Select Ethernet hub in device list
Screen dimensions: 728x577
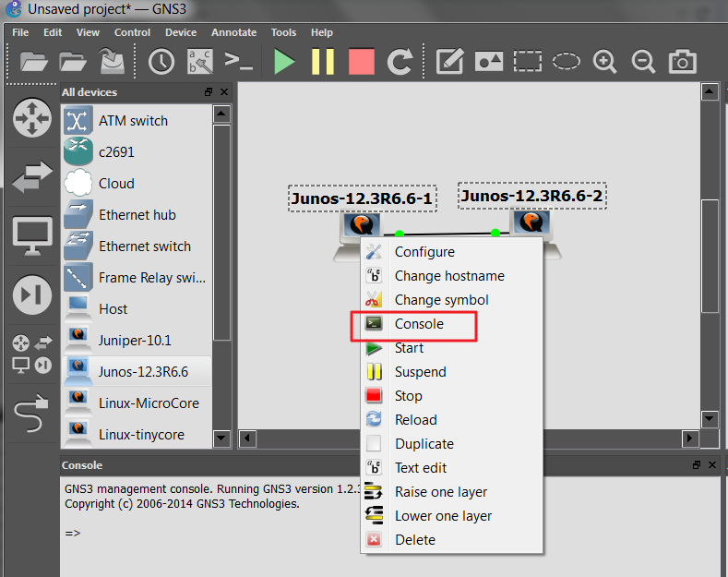click(137, 214)
